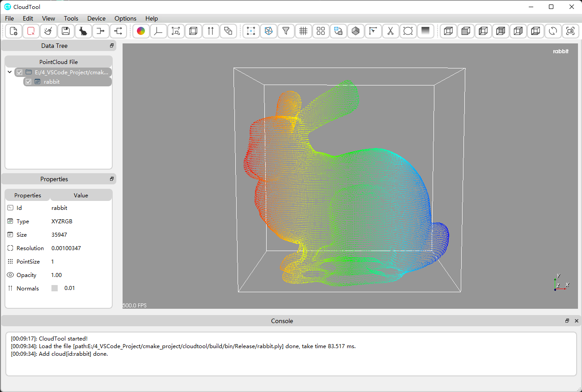The image size is (582, 392).
Task: Click the coordinate axes icon
Action: click(x=158, y=31)
